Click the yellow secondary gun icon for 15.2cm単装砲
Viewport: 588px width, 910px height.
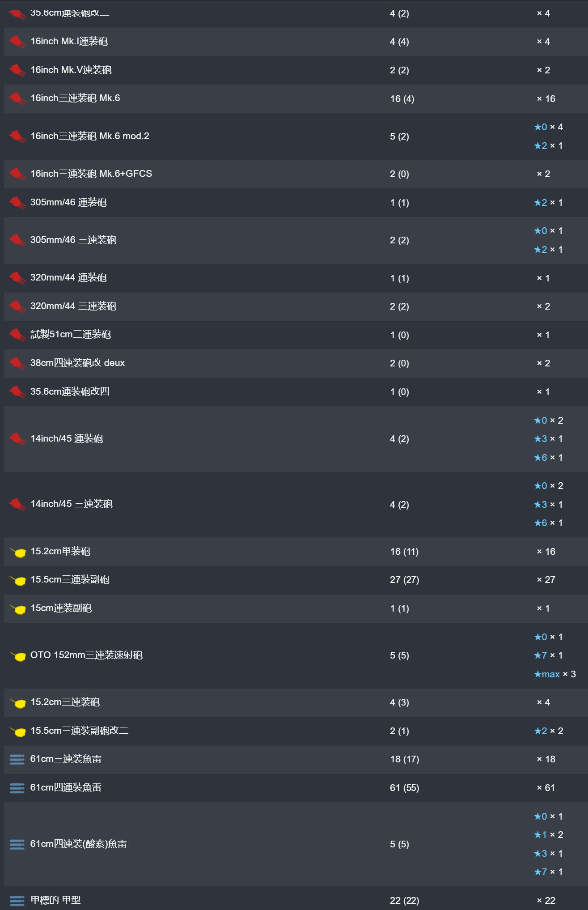coord(17,552)
